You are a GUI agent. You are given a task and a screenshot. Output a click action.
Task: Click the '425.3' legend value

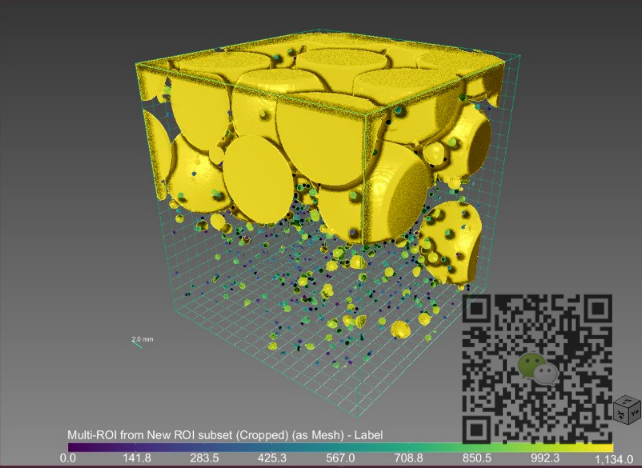click(x=272, y=458)
